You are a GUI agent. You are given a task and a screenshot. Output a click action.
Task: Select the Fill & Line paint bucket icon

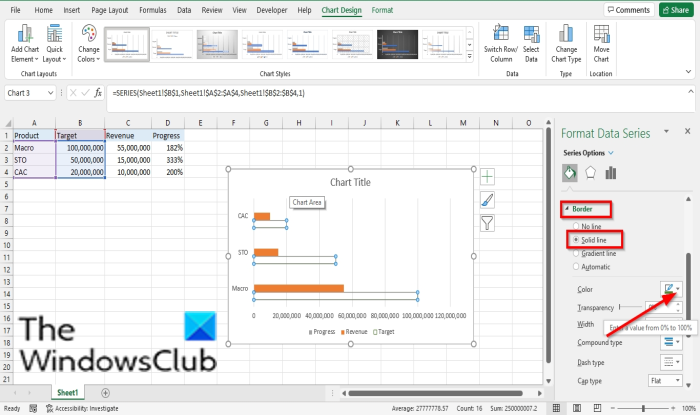click(570, 173)
